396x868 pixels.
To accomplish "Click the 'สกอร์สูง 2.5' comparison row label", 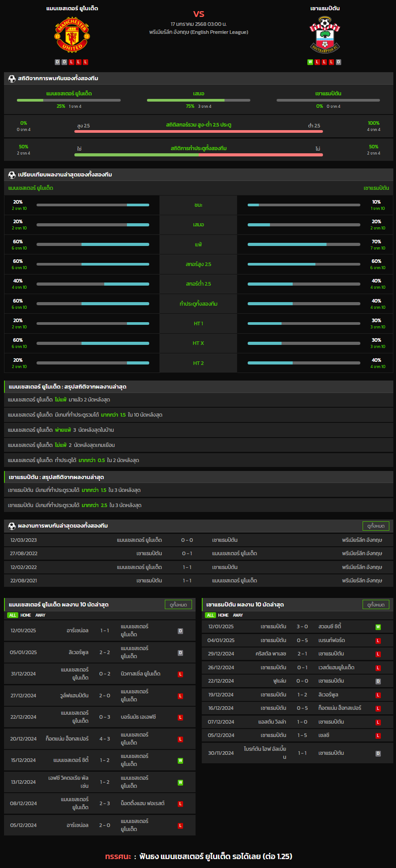I will pos(199,264).
